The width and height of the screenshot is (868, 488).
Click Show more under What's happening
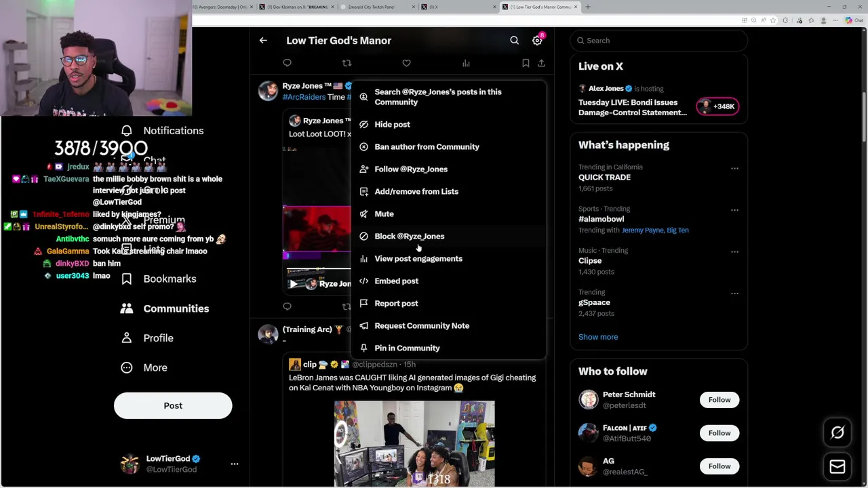598,337
